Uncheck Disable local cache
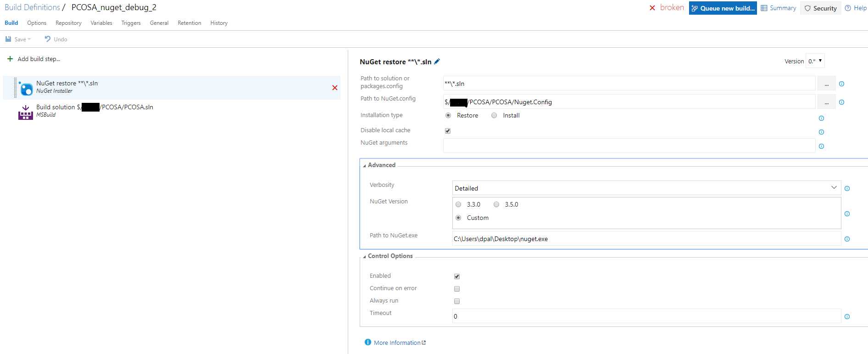This screenshot has height=354, width=868. point(448,131)
